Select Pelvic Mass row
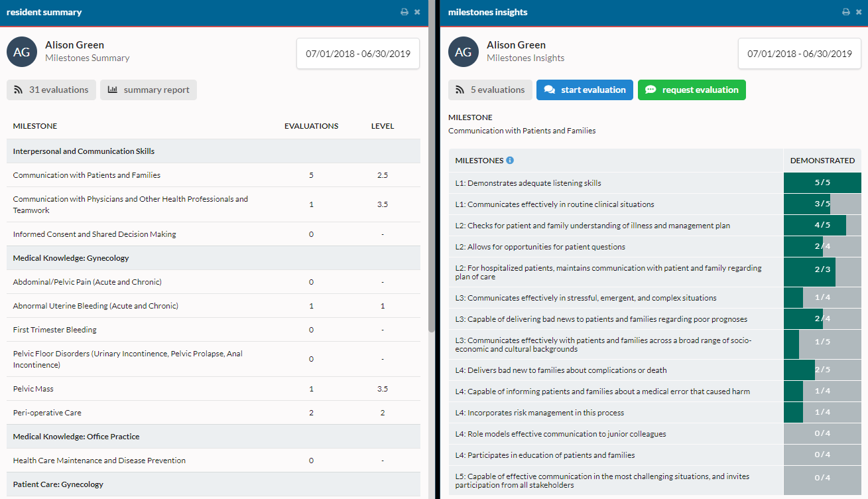Image resolution: width=868 pixels, height=499 pixels. pos(214,389)
